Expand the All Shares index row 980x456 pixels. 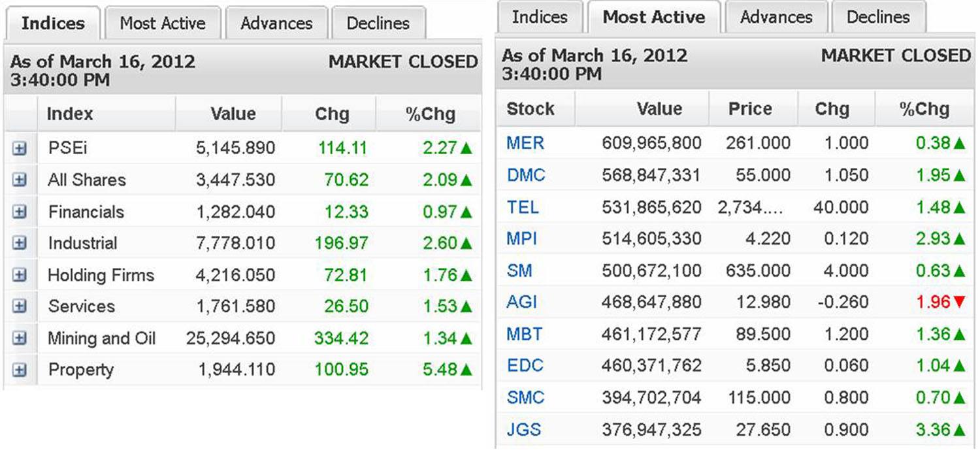coord(20,180)
